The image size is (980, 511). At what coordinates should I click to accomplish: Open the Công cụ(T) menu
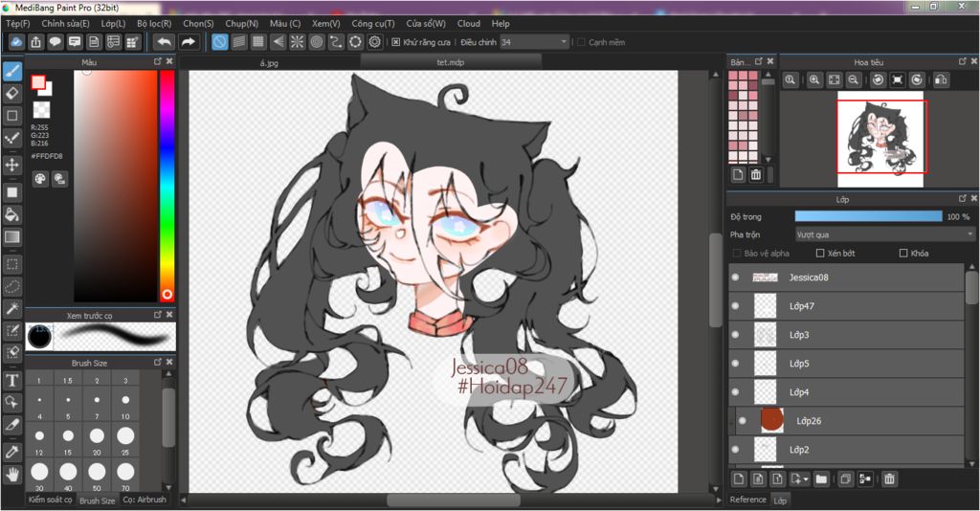pos(373,24)
